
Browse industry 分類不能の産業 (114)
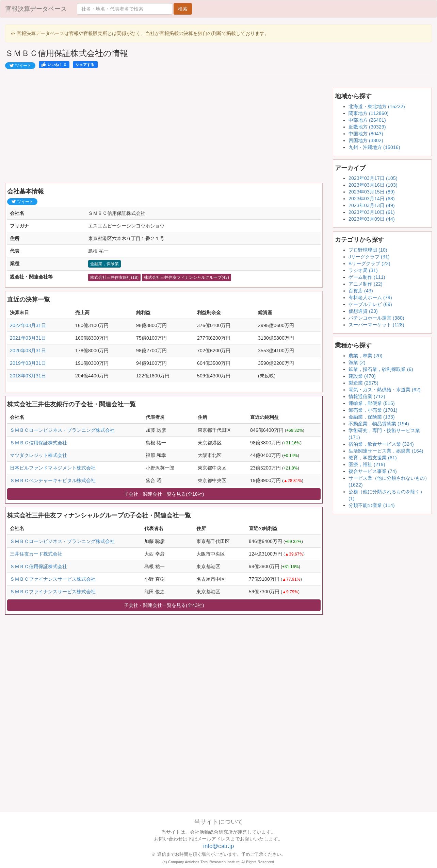tap(371, 505)
